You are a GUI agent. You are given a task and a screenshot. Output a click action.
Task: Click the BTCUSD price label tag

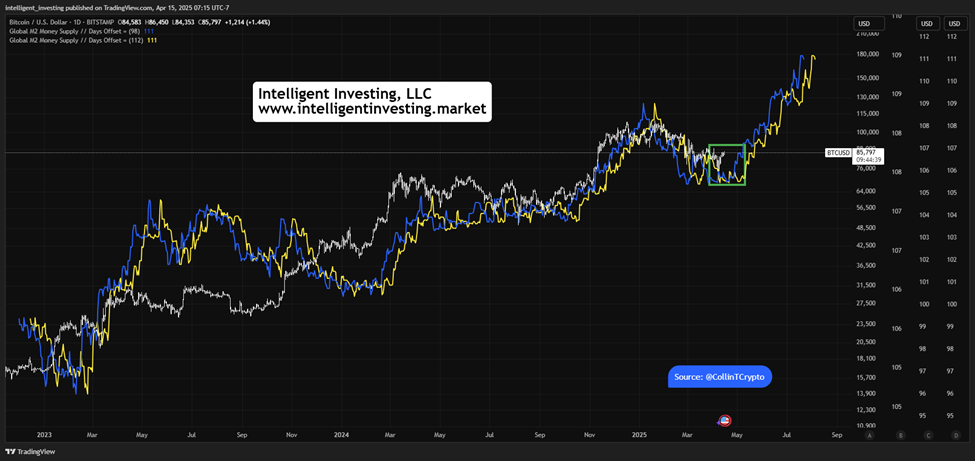838,152
